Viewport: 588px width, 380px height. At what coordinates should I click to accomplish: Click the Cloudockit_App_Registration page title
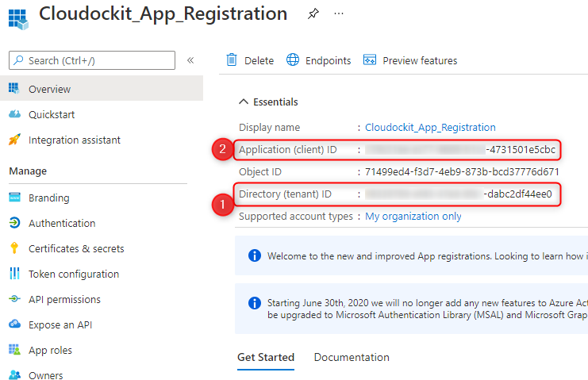click(x=163, y=13)
